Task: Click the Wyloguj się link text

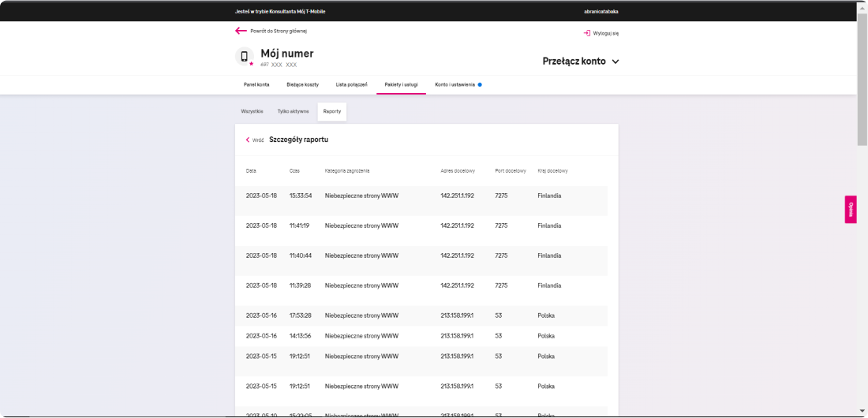Action: coord(606,33)
